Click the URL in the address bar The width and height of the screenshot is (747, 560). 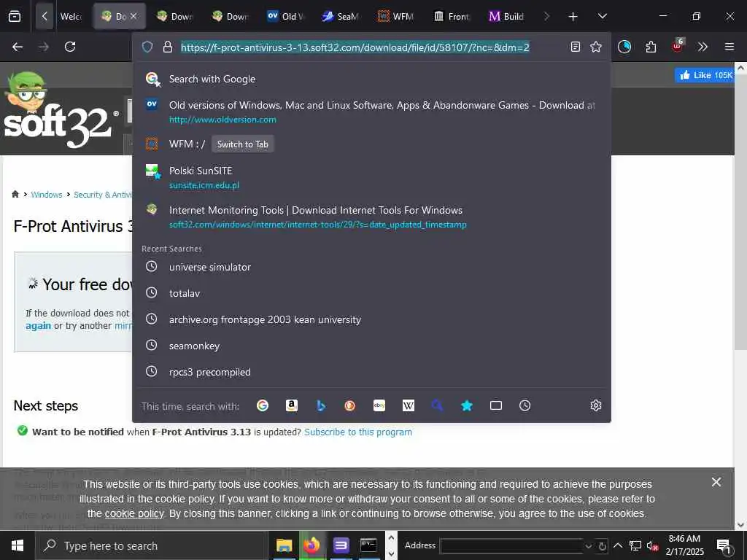pyautogui.click(x=355, y=47)
